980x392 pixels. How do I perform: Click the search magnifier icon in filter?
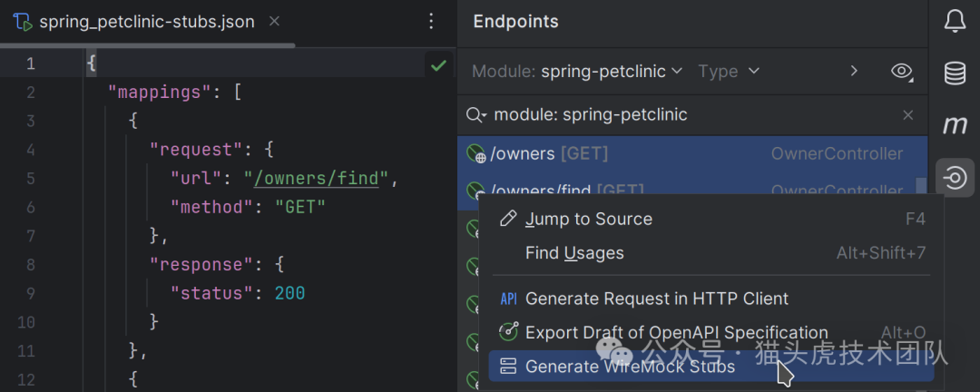click(x=475, y=115)
